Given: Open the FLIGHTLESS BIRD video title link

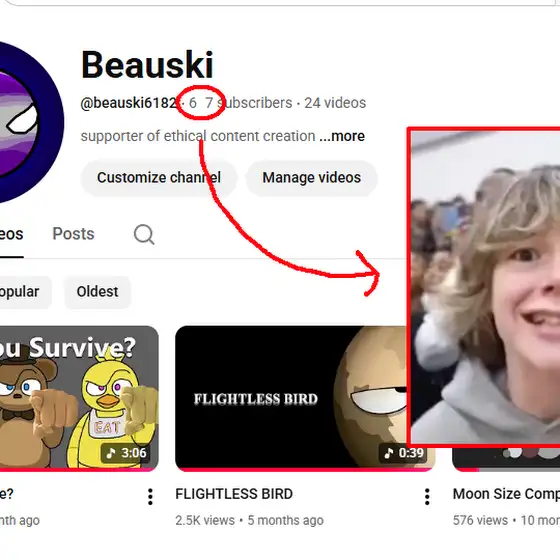Looking at the screenshot, I should tap(234, 494).
